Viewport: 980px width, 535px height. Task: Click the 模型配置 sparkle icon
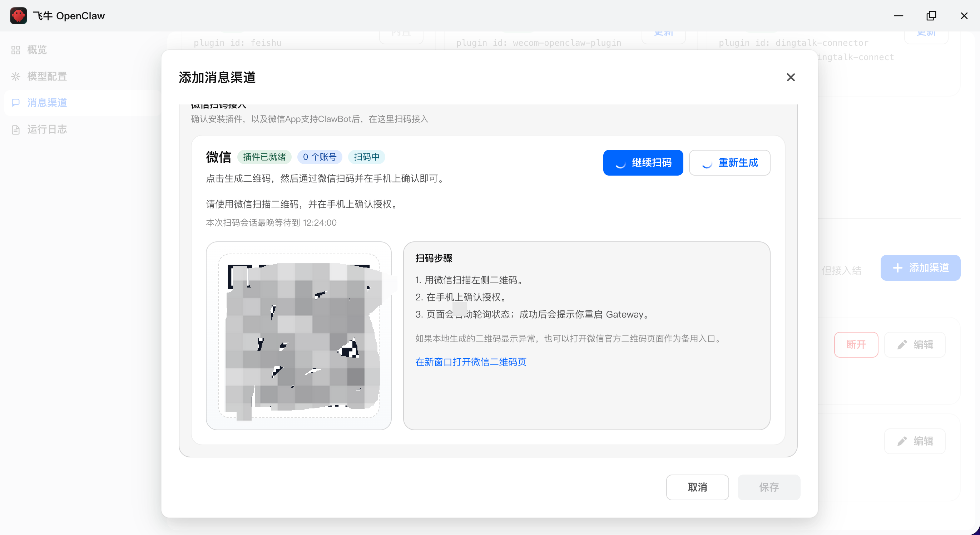tap(16, 77)
